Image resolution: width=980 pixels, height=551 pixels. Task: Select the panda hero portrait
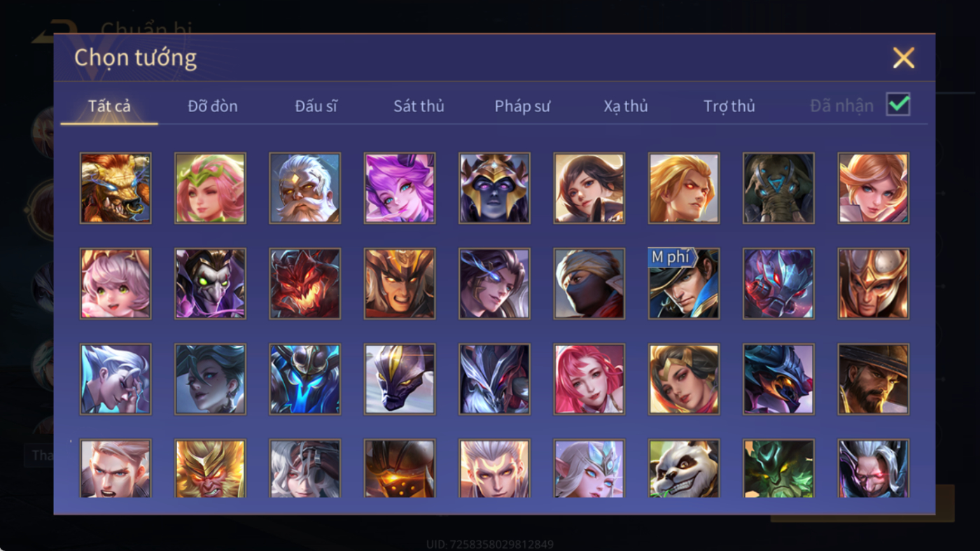(683, 468)
